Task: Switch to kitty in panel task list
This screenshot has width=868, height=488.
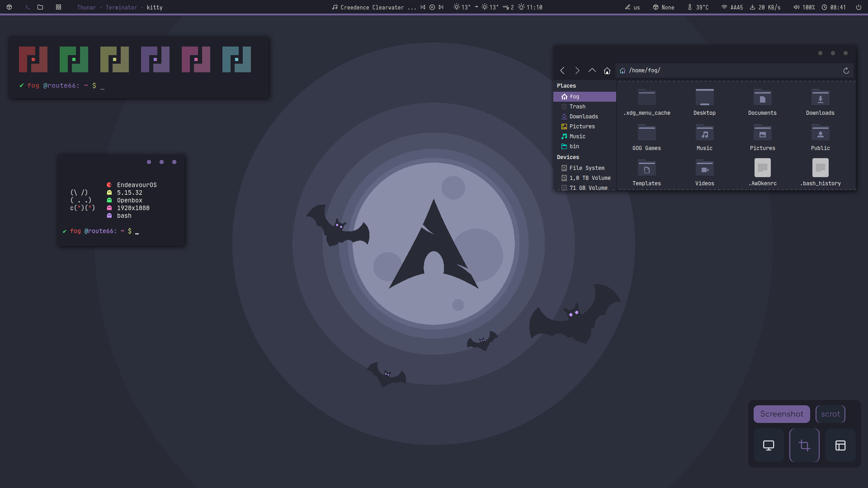Action: (155, 8)
